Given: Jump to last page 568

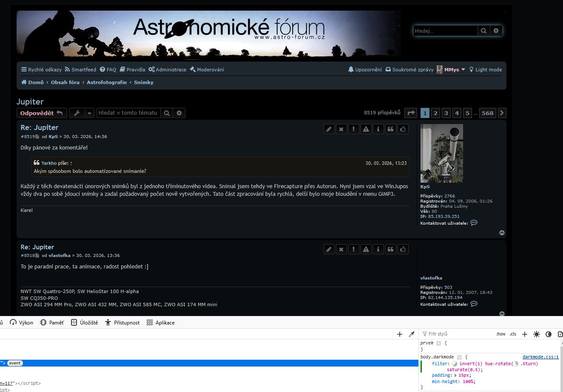Looking at the screenshot, I should (488, 113).
